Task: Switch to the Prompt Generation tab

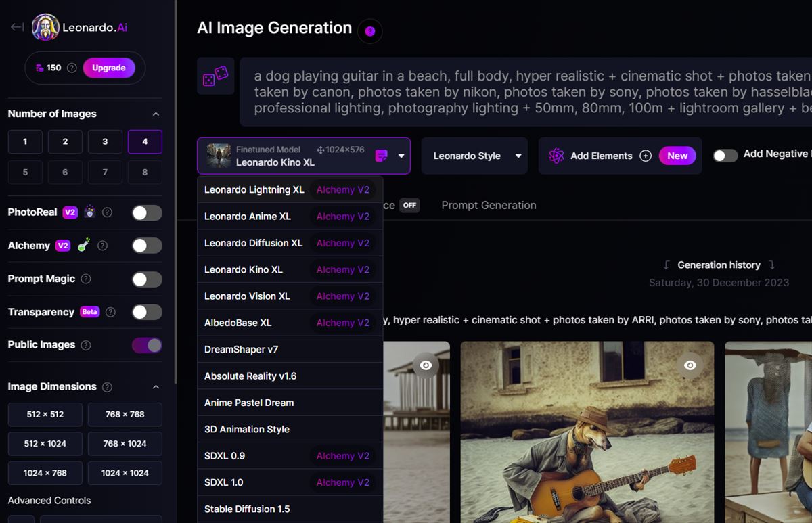Action: (x=489, y=205)
